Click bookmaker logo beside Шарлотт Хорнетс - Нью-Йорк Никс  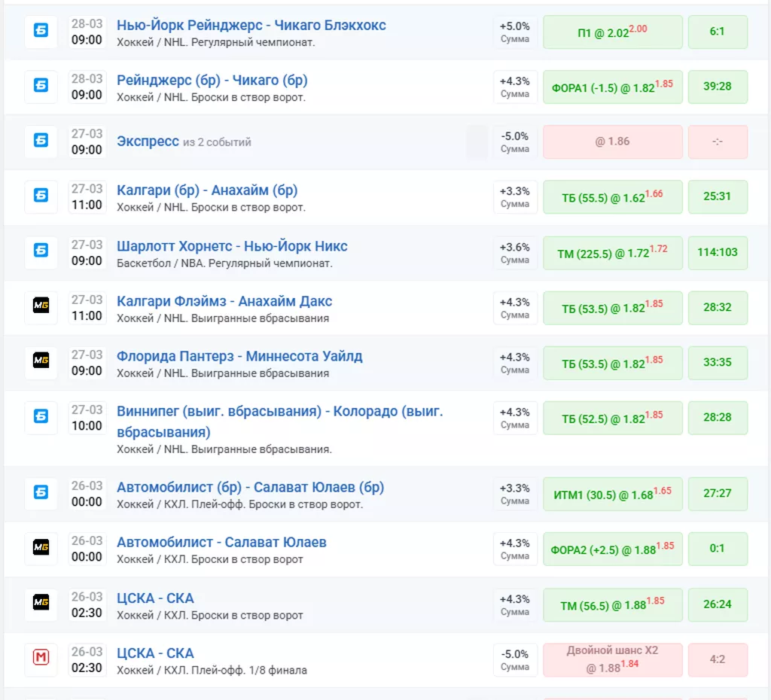click(x=41, y=252)
